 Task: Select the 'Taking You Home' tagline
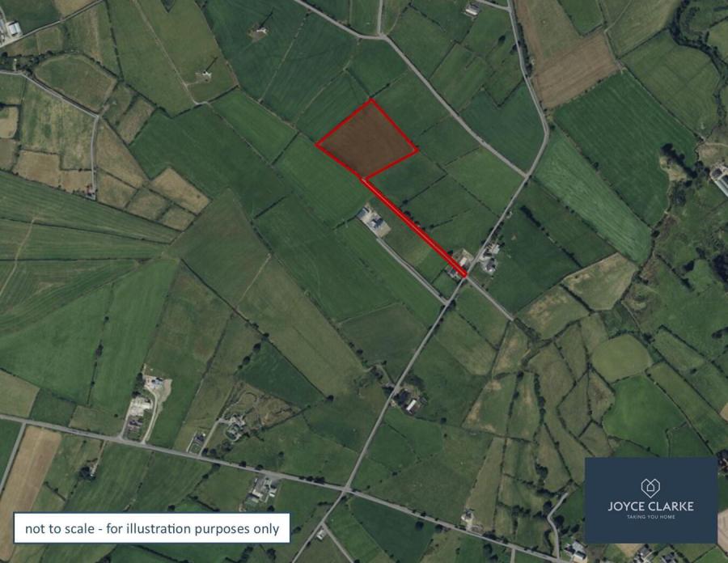coord(650,517)
